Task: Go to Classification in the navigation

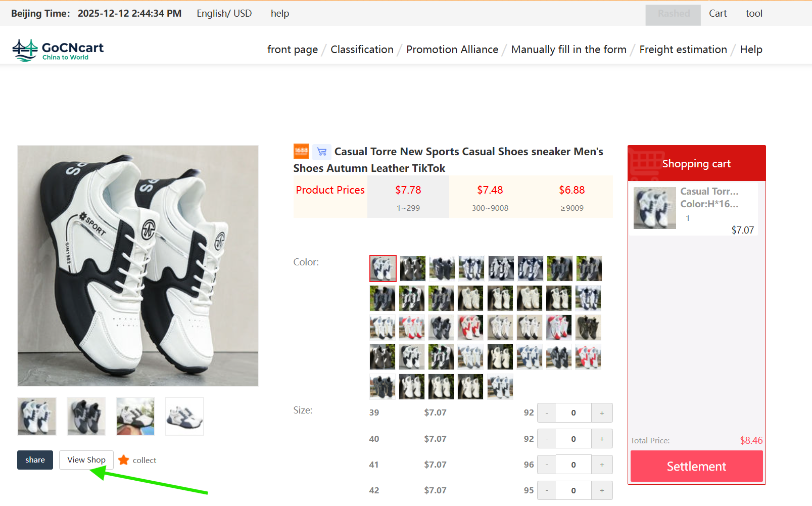Action: pyautogui.click(x=362, y=50)
